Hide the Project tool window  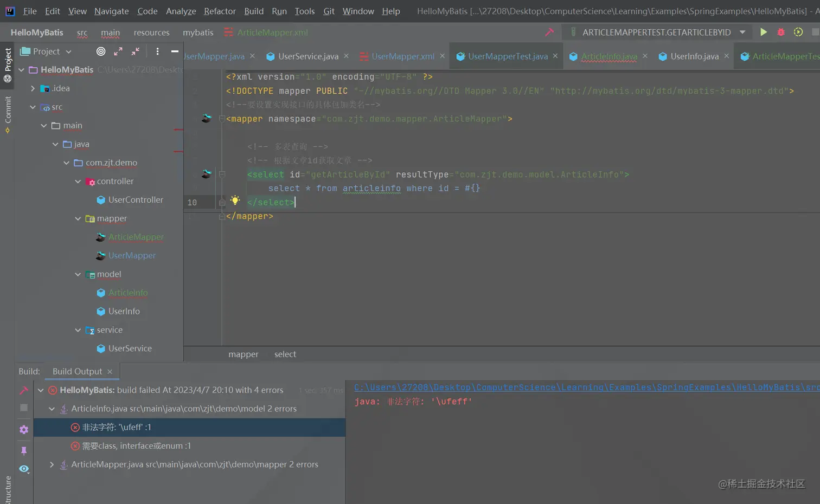point(175,51)
